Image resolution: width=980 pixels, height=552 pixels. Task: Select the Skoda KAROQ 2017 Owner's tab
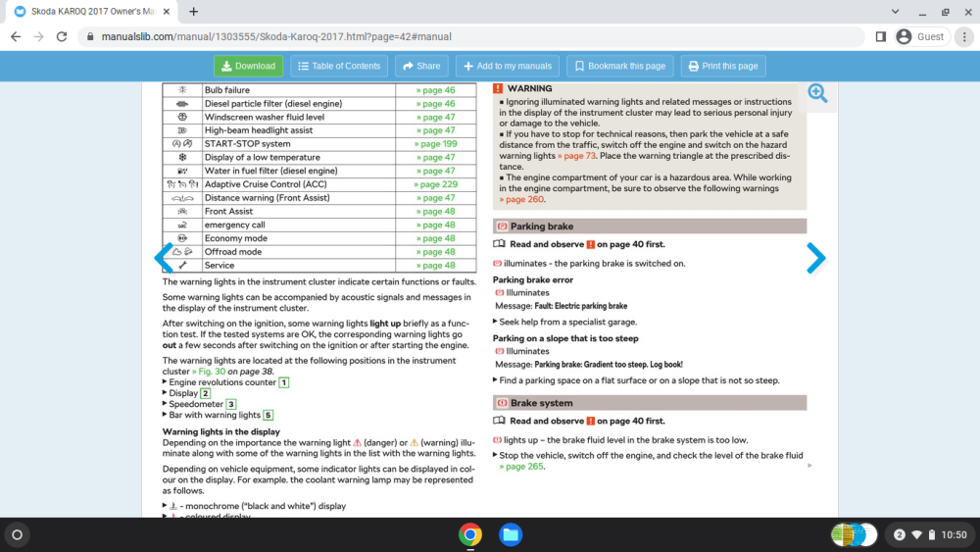pos(92,11)
